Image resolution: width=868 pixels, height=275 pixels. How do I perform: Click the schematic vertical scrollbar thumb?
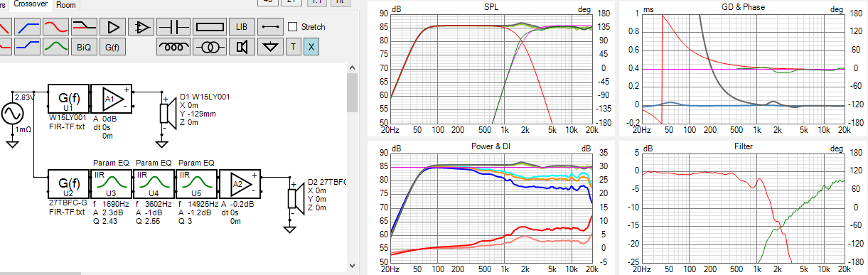(352, 92)
